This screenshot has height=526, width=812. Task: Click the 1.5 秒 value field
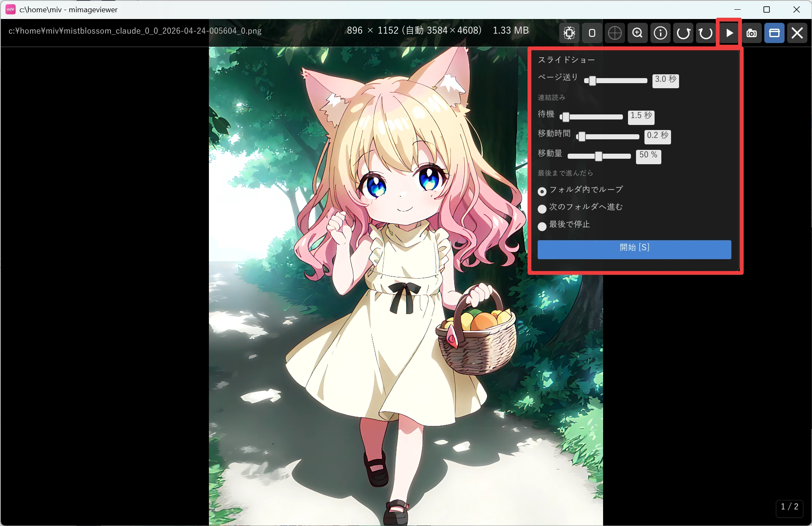(641, 117)
